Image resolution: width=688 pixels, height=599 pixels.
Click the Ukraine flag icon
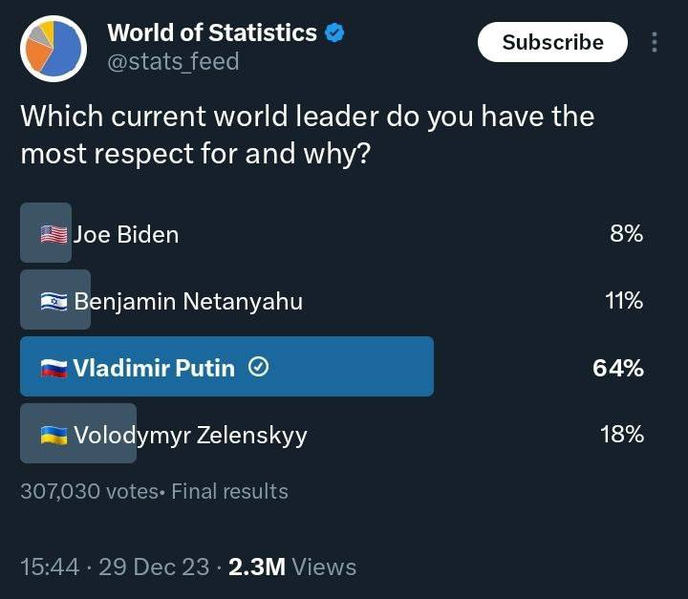54,435
